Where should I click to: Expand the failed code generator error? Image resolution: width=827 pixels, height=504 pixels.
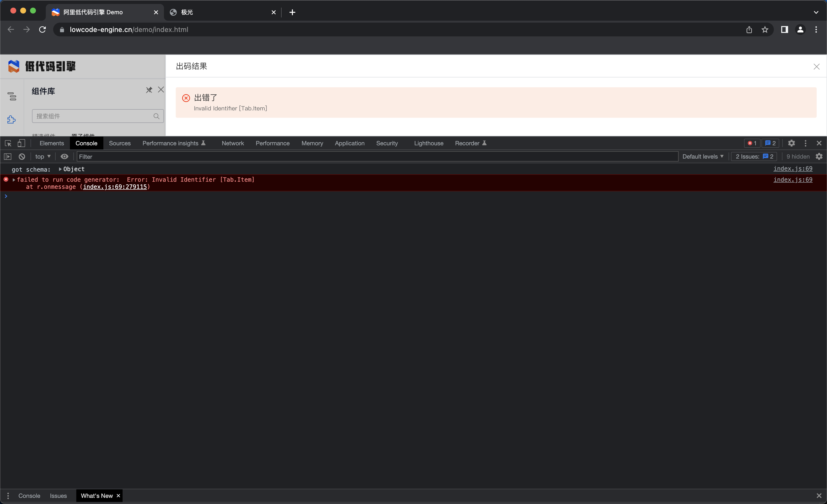point(14,180)
